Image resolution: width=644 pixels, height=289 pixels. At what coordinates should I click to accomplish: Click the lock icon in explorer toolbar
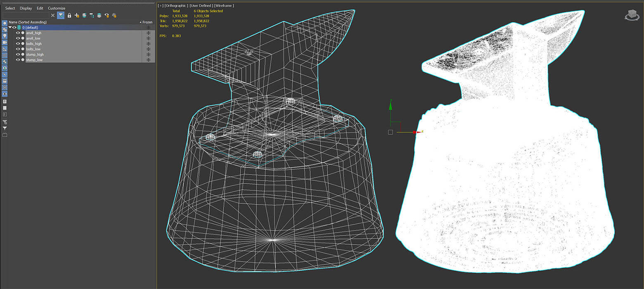69,15
